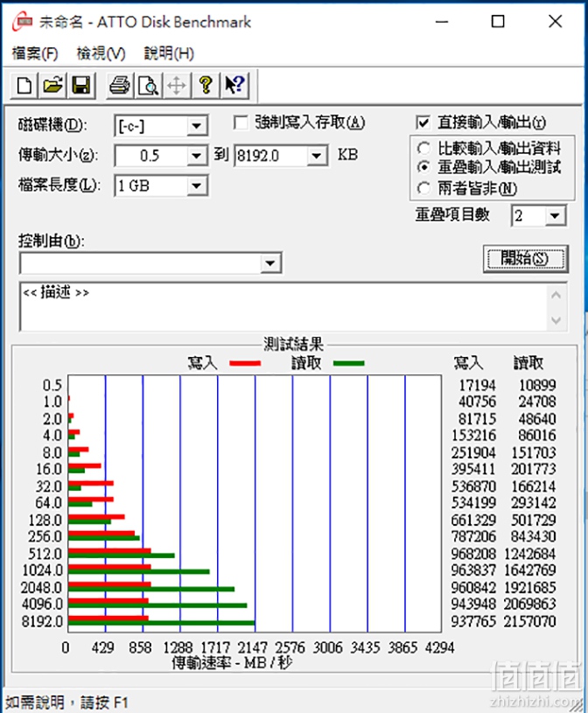Activate context help pointer icon
Viewport: 588px width, 713px height.
click(234, 85)
